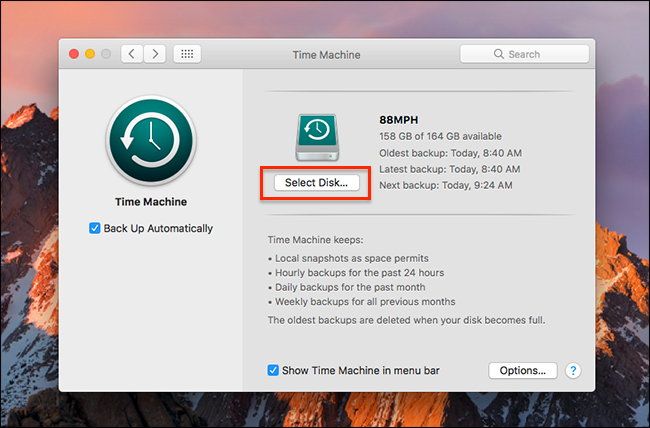Click the Time Machine window title

click(x=326, y=55)
